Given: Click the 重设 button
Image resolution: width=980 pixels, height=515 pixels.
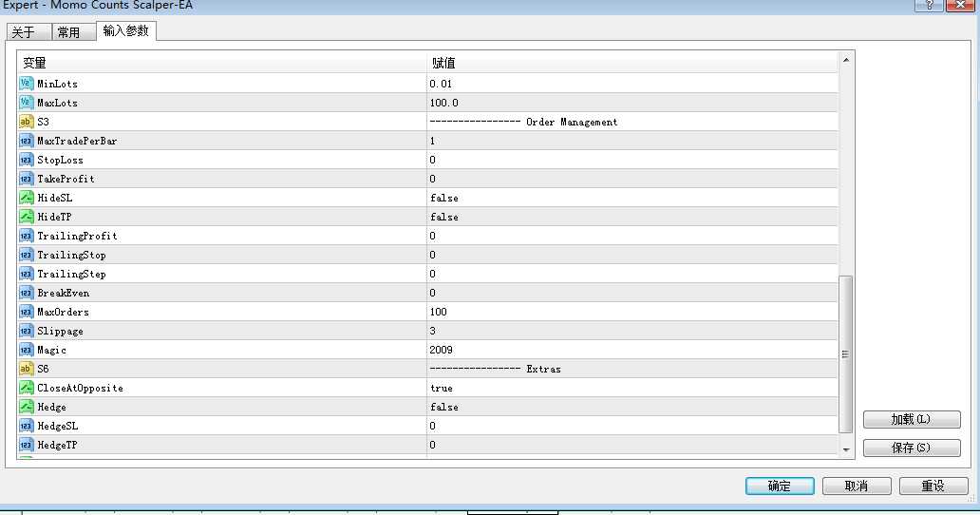Looking at the screenshot, I should (933, 486).
